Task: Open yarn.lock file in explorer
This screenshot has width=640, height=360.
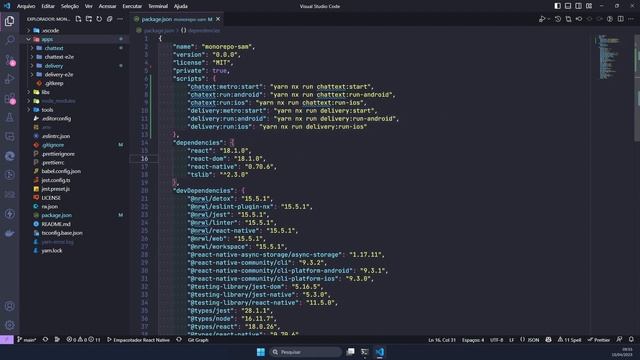Action: [52, 251]
